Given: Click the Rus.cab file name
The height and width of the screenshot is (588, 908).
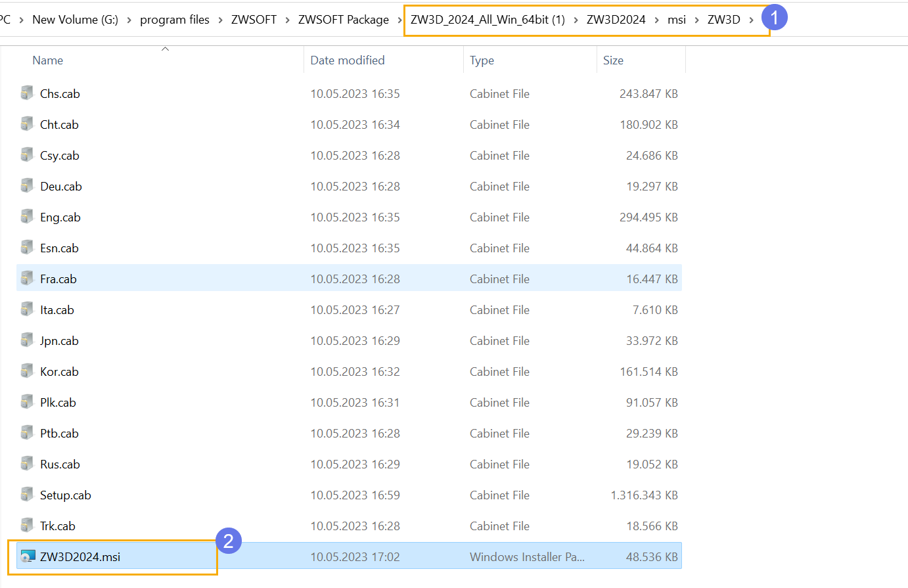Looking at the screenshot, I should coord(60,464).
